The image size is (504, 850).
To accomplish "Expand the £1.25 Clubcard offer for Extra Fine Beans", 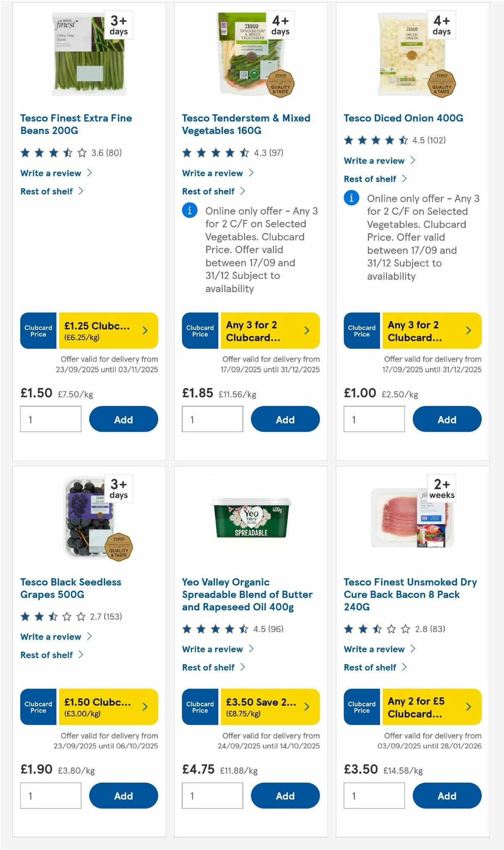I will coord(107,331).
